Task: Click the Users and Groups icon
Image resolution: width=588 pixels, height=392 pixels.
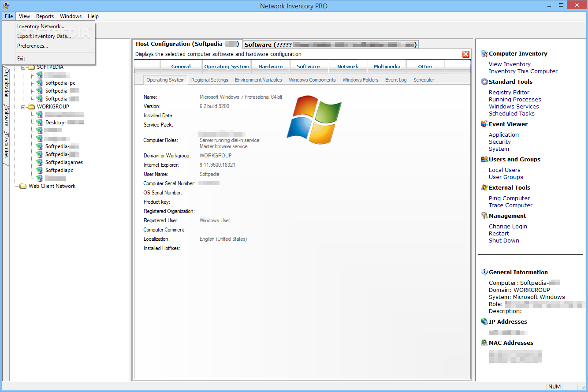Action: (x=484, y=159)
